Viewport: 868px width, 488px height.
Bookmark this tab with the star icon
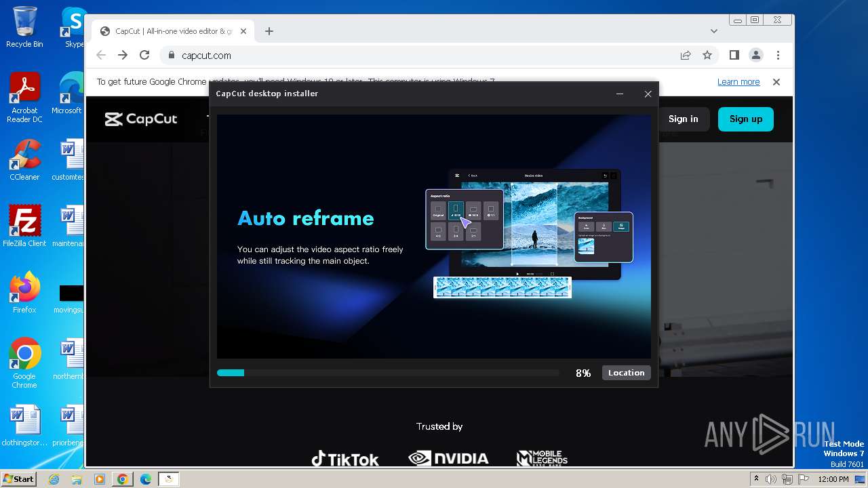[x=707, y=56]
